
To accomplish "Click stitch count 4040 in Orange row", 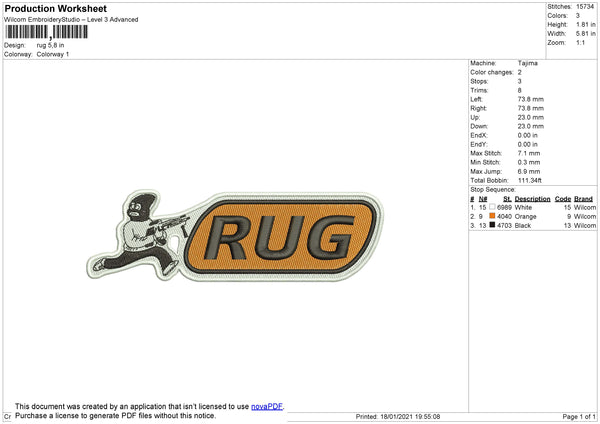I will click(x=504, y=217).
